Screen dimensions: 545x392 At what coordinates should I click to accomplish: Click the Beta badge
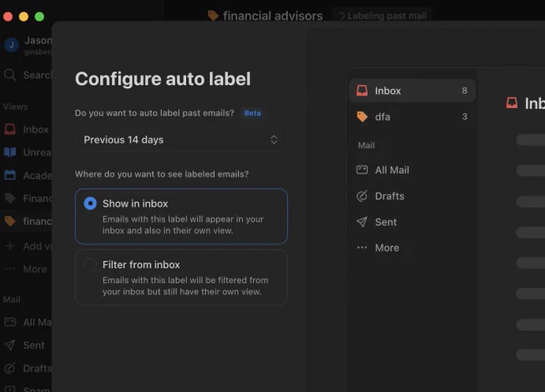[x=252, y=113]
